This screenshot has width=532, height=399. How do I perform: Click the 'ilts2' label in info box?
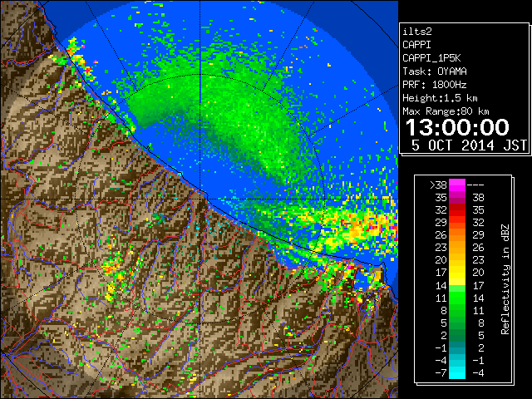pyautogui.click(x=417, y=32)
